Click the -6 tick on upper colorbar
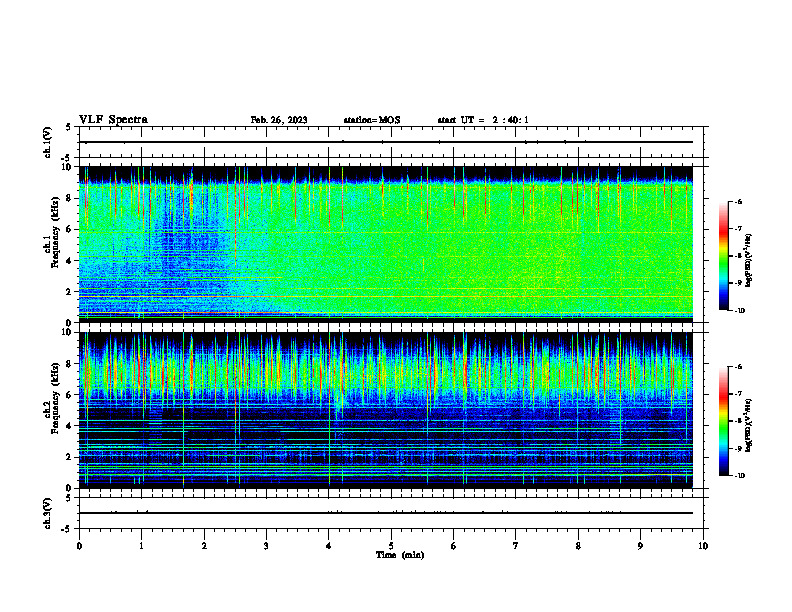The image size is (792, 612). [x=737, y=202]
